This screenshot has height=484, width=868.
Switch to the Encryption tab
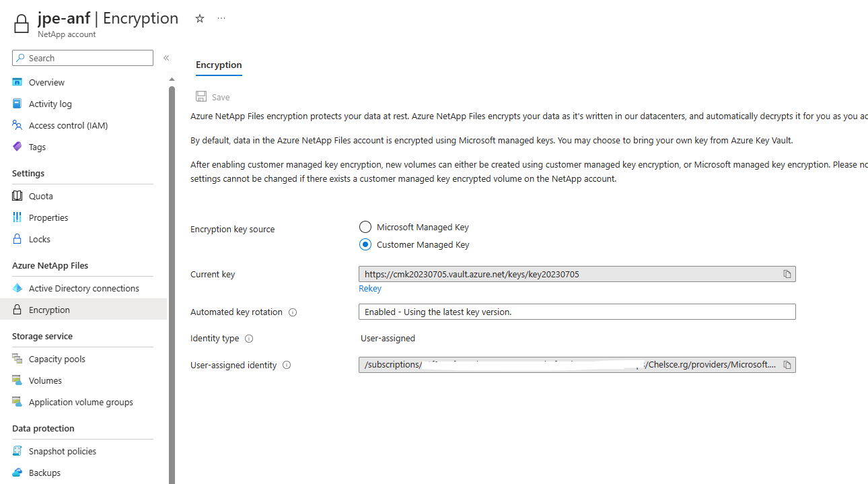219,65
